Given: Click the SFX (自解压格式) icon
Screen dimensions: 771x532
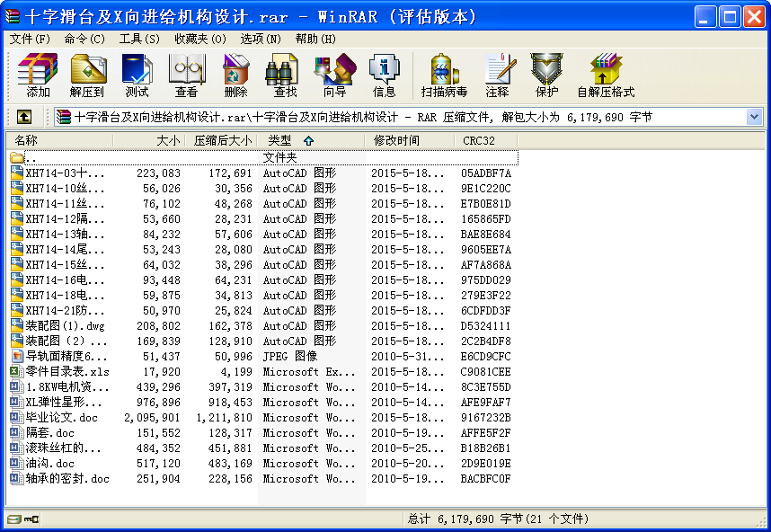Looking at the screenshot, I should click(606, 75).
